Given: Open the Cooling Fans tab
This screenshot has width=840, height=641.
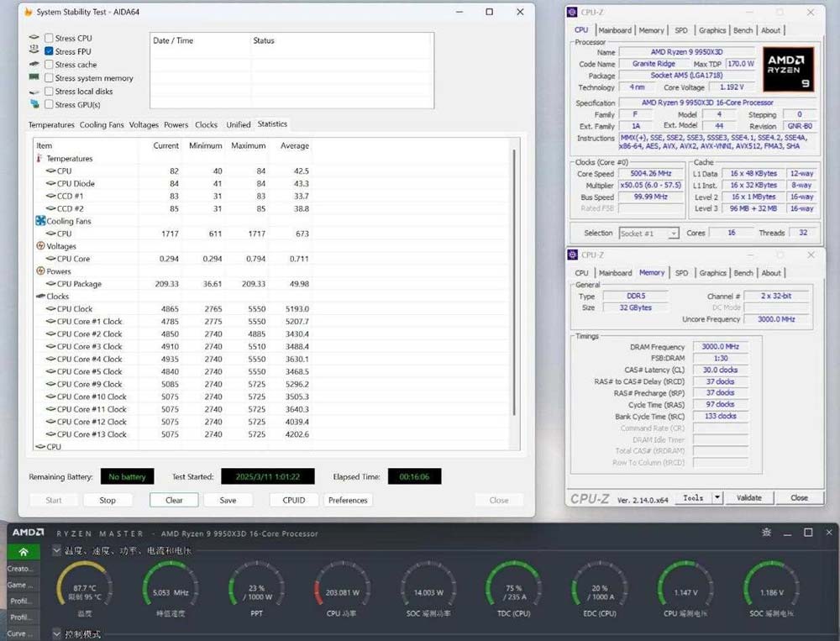Looking at the screenshot, I should [x=102, y=125].
